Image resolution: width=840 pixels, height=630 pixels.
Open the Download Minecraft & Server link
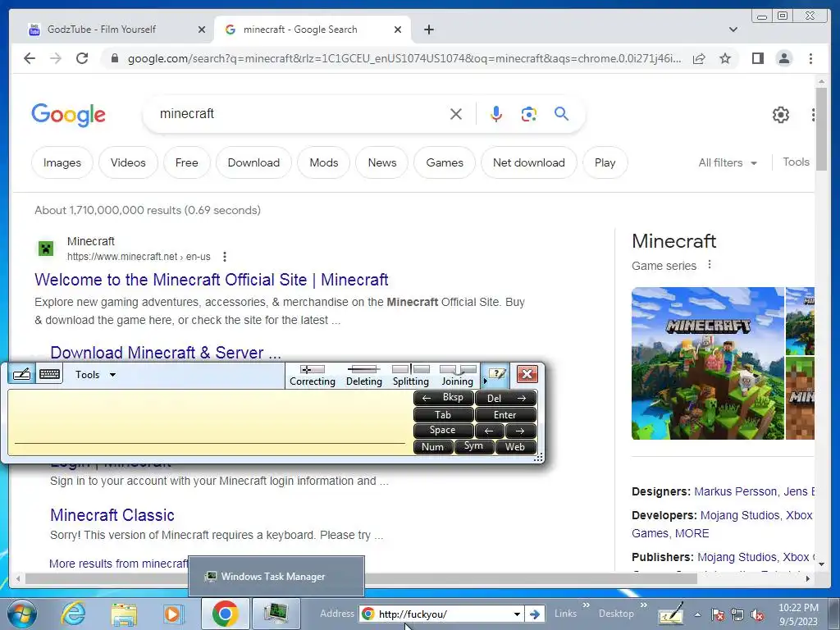[166, 353]
